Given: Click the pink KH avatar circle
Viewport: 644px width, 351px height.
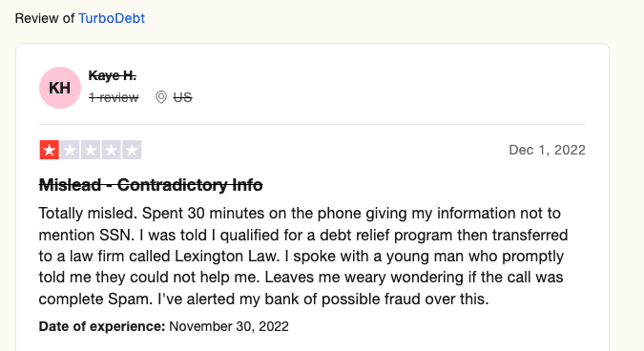Looking at the screenshot, I should (x=60, y=88).
